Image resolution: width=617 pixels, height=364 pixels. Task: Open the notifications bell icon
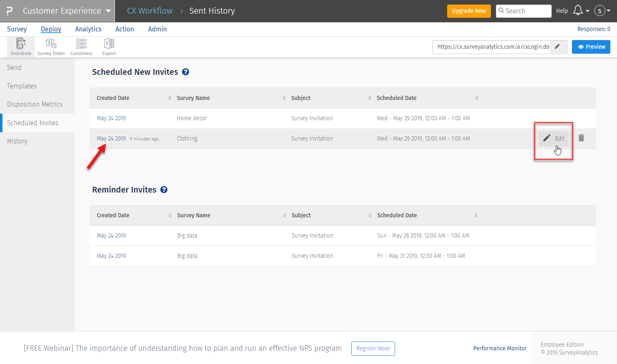(x=578, y=11)
